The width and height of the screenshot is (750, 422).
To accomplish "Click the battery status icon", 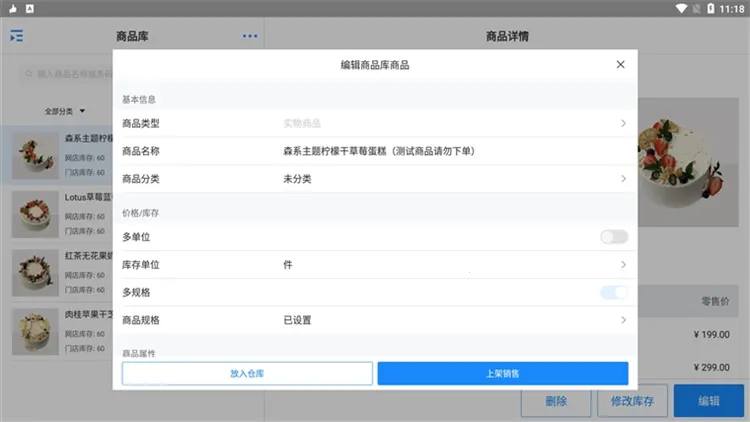I will [x=711, y=9].
